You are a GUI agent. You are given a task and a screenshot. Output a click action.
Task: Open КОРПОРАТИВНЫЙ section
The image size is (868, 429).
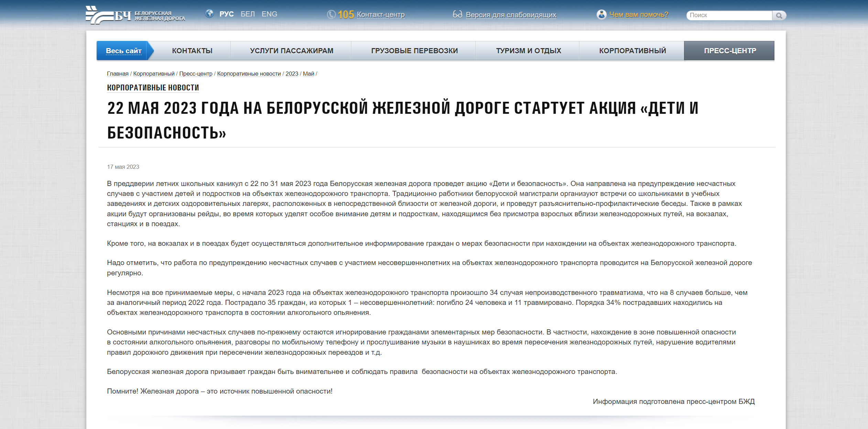click(x=632, y=50)
